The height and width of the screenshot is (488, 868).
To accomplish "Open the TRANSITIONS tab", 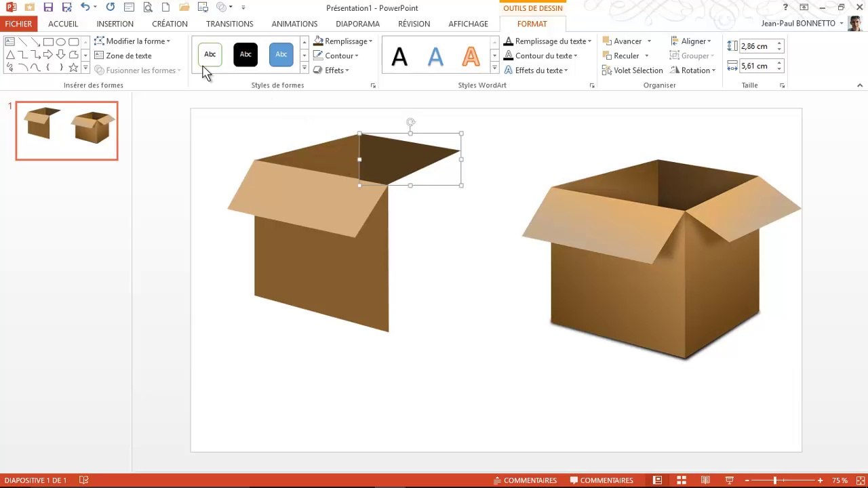I will [x=229, y=24].
